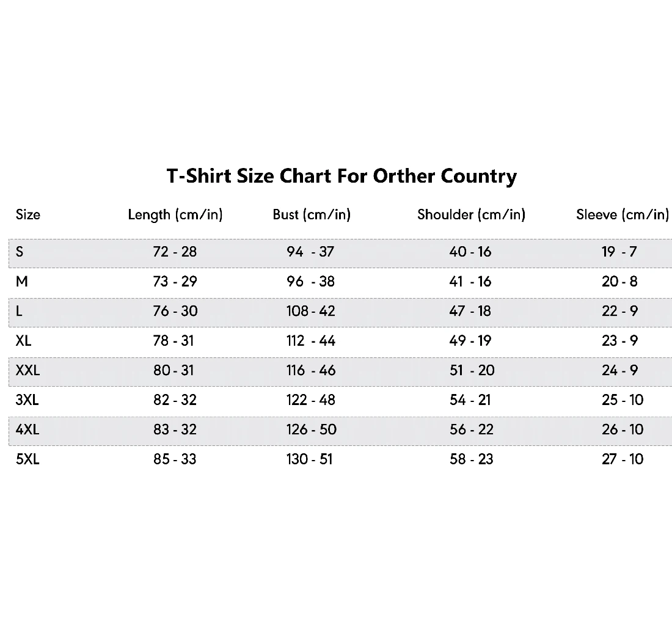Click the T-Shirt Size Chart title

(341, 176)
